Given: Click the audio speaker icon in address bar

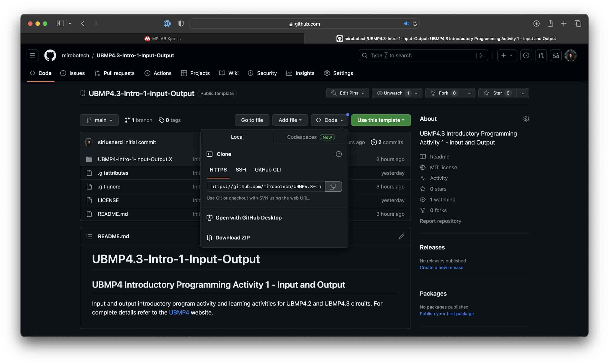Looking at the screenshot, I should tap(406, 24).
